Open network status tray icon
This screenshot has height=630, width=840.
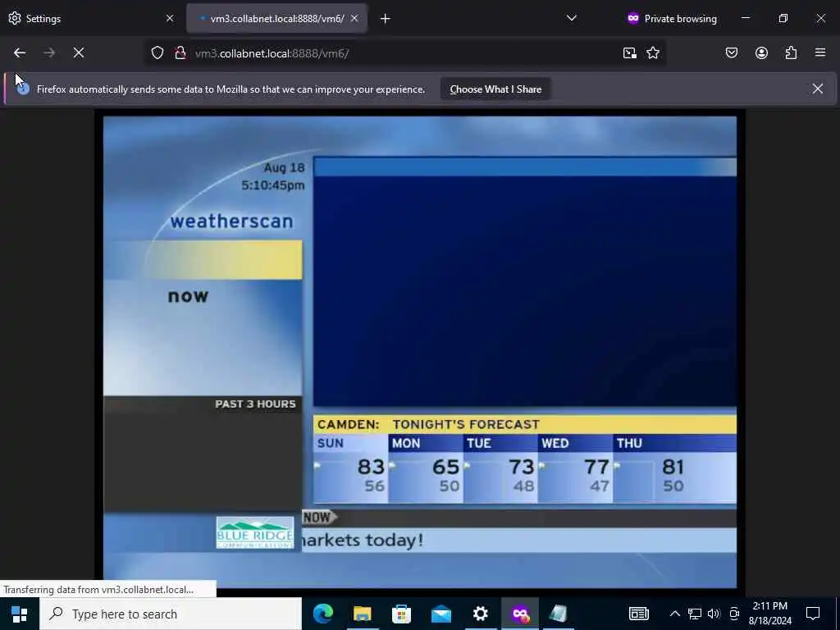(x=695, y=614)
